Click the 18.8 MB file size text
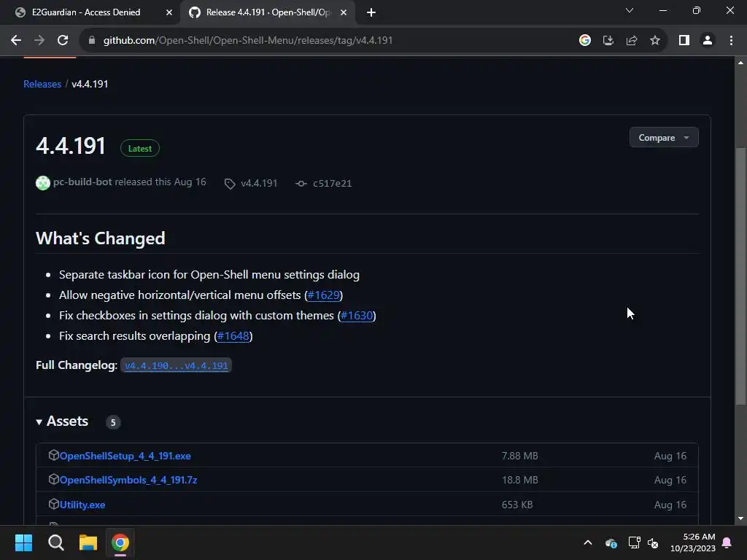The image size is (747, 560). pos(519,480)
